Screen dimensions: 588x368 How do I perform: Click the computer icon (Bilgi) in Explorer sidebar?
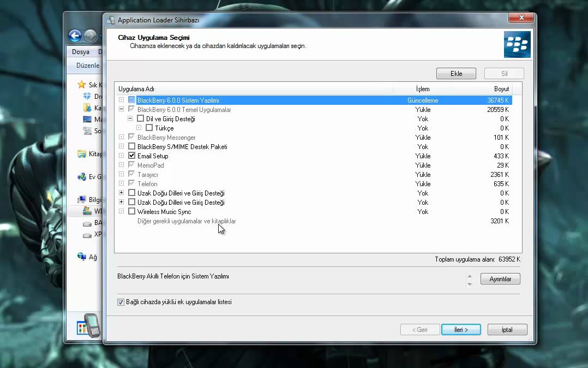click(x=81, y=199)
